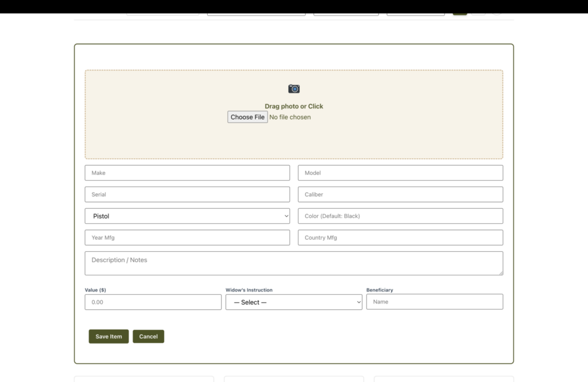Viewport: 588px width, 382px height.
Task: Click the Make input field
Action: [187, 173]
